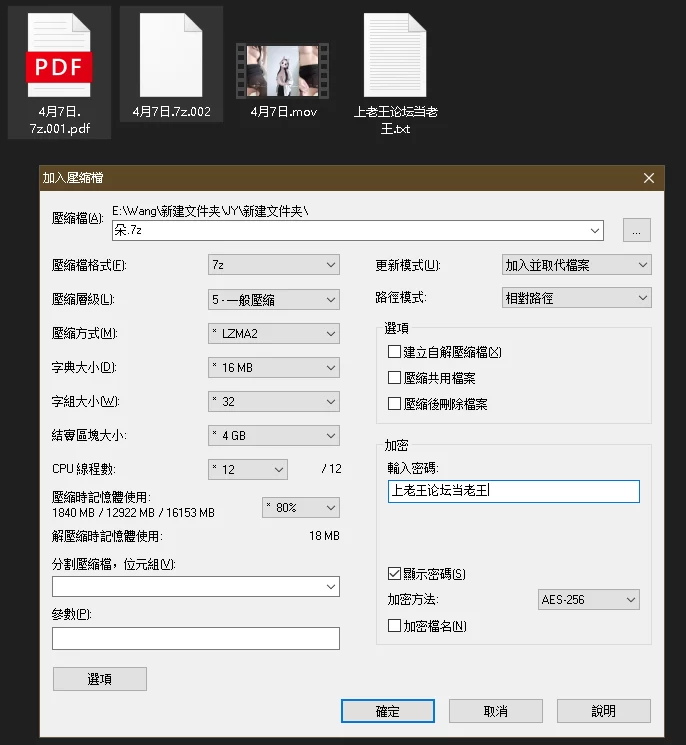Click the 輸入密碼 password field

pos(512,491)
